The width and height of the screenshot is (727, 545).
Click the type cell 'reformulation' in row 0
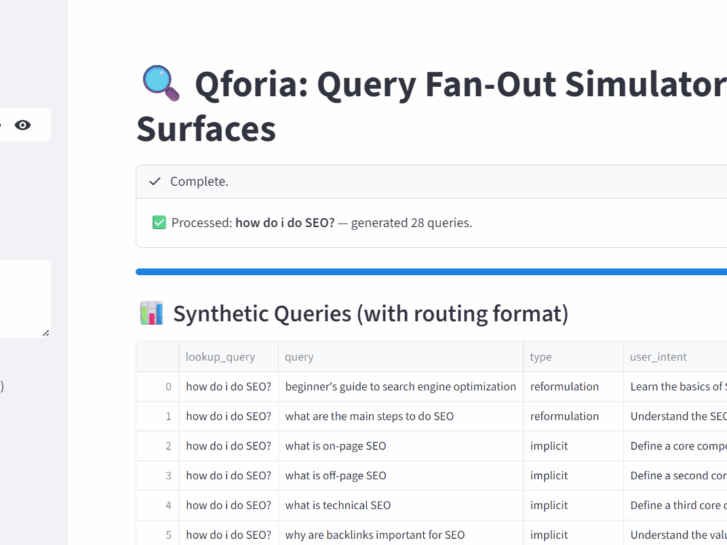click(x=574, y=386)
